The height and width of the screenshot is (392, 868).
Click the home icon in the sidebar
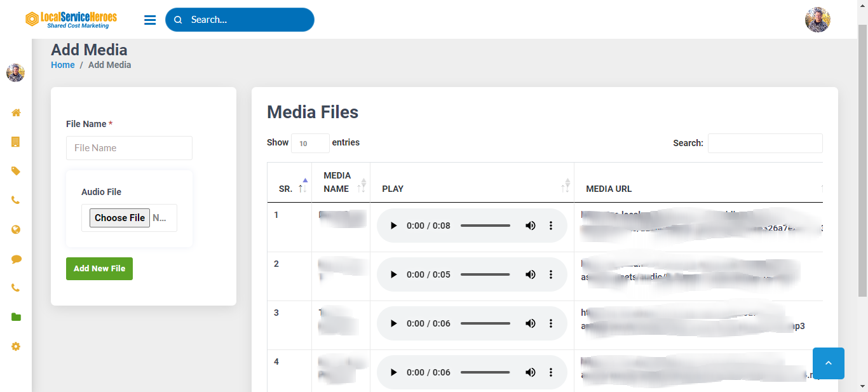point(16,112)
